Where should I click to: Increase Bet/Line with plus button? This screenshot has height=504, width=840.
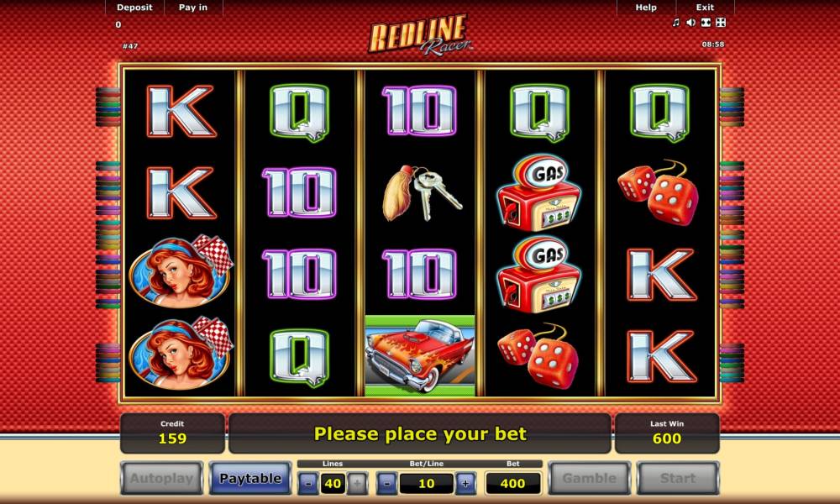(465, 484)
